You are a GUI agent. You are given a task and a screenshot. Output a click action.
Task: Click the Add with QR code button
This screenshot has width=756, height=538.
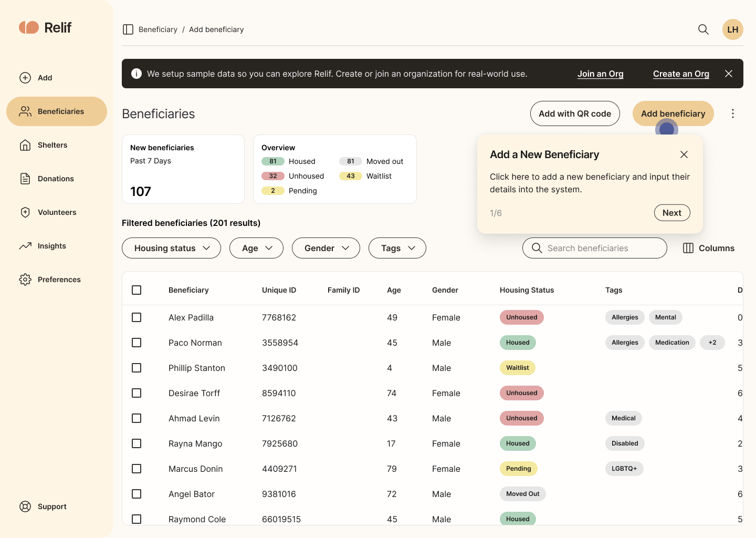tap(575, 113)
